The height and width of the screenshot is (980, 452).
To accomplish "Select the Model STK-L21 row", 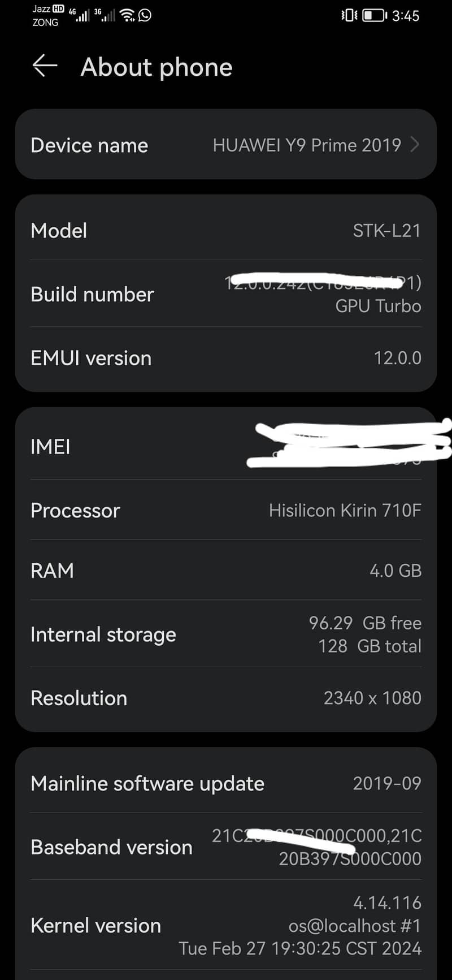I will pyautogui.click(x=226, y=230).
